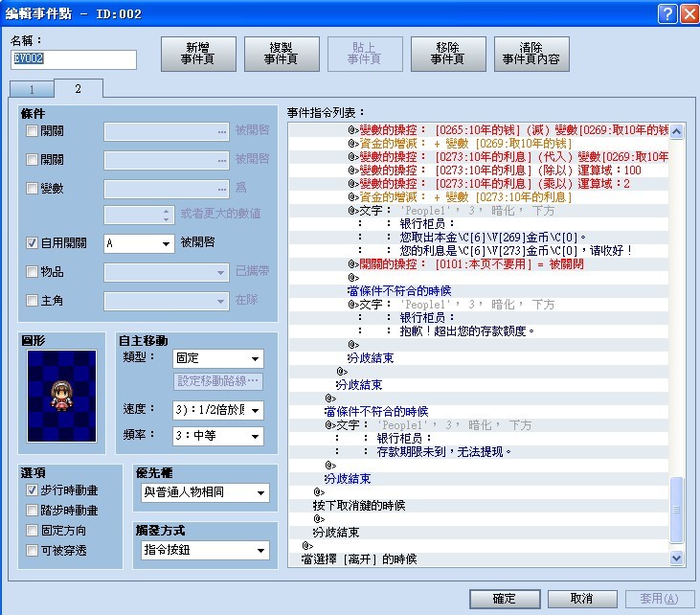The height and width of the screenshot is (615, 700).
Task: Click the event name field EV002
Action: click(73, 59)
